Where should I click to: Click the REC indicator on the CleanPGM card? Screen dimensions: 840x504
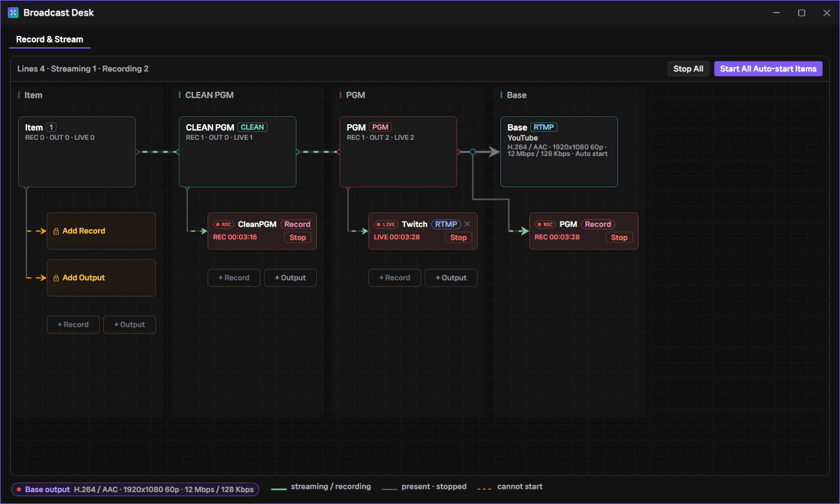[224, 224]
